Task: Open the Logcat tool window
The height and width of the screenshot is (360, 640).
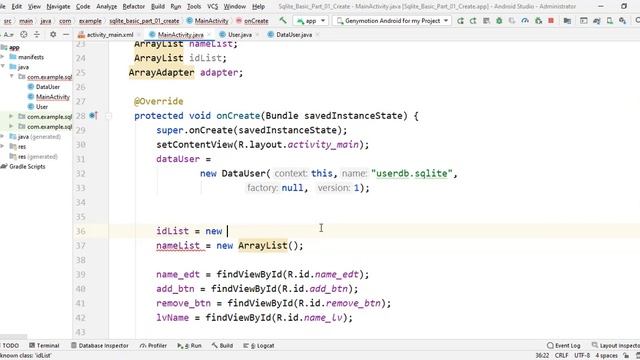Action: coord(259,345)
